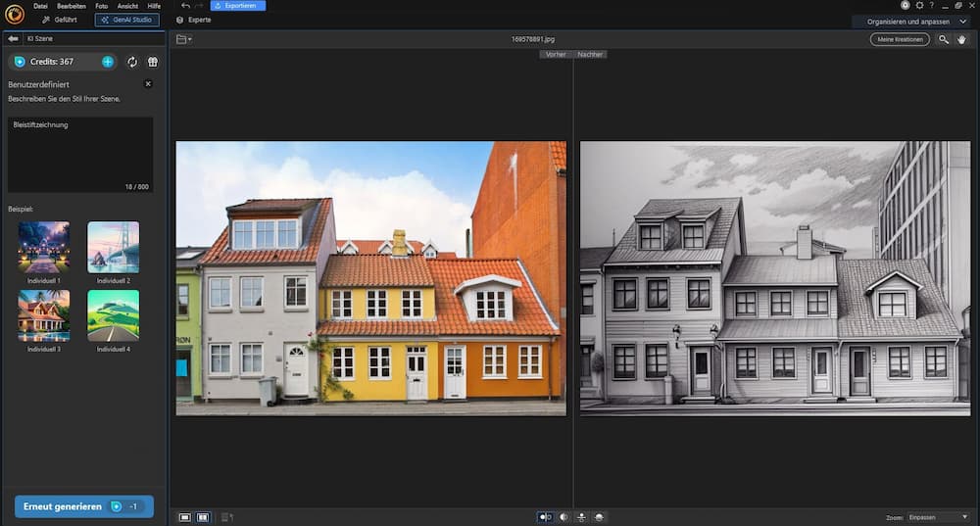Image resolution: width=980 pixels, height=526 pixels.
Task: Select the hand pan tool
Action: (x=961, y=39)
